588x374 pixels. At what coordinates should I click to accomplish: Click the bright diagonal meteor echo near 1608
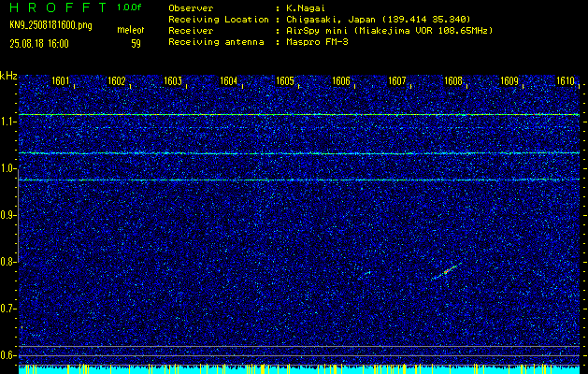point(447,270)
